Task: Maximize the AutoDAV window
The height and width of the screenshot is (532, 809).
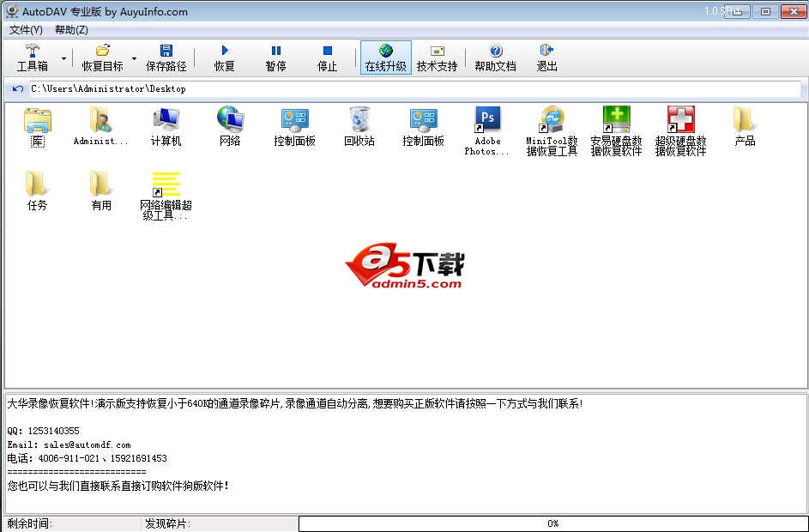Action: click(765, 11)
